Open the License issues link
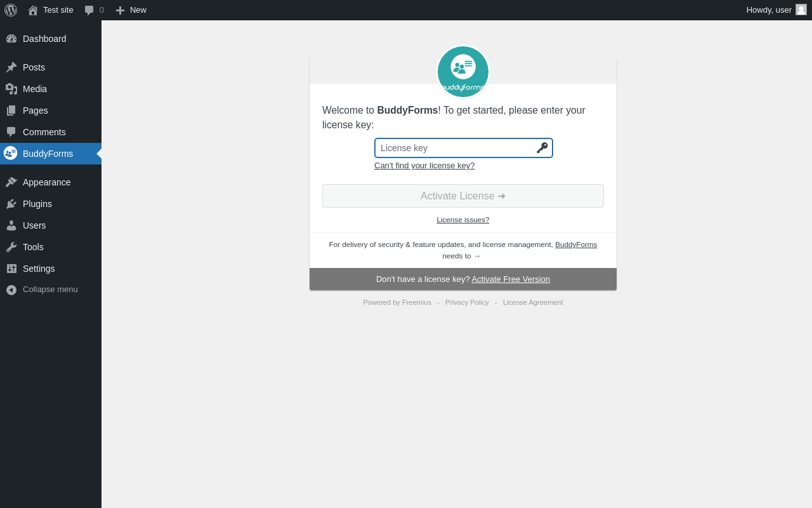This screenshot has width=812, height=508. tap(463, 220)
